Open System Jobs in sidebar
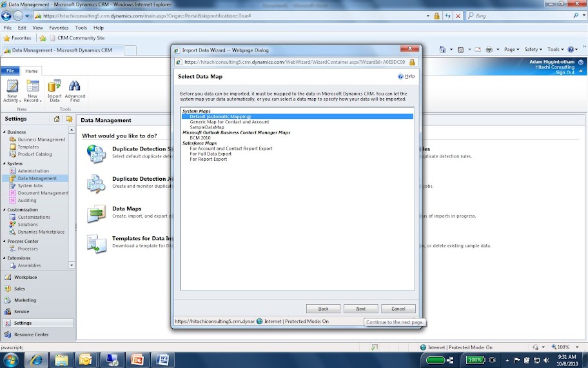The width and height of the screenshot is (588, 368). click(30, 186)
